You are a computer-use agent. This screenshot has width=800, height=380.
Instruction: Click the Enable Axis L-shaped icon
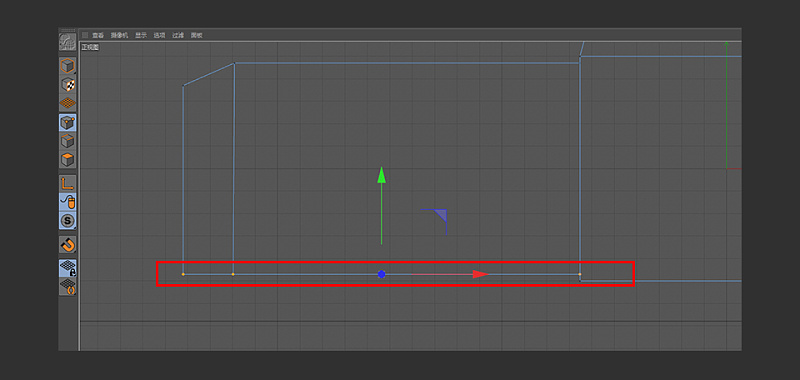67,183
